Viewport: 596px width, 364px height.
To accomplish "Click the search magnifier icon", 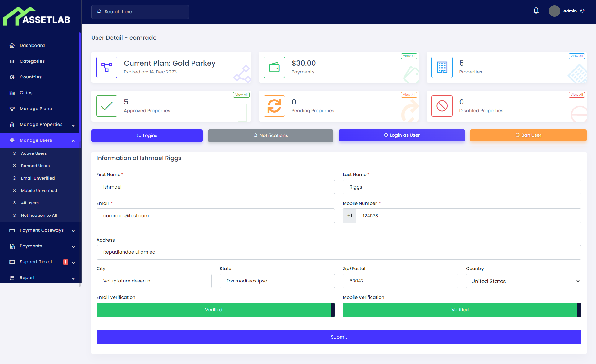I will click(99, 11).
